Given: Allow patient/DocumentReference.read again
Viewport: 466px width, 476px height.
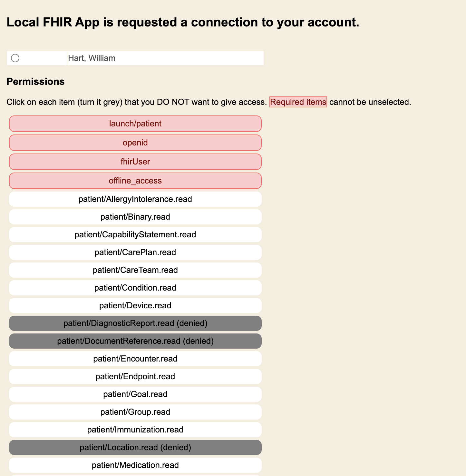Looking at the screenshot, I should click(x=135, y=341).
